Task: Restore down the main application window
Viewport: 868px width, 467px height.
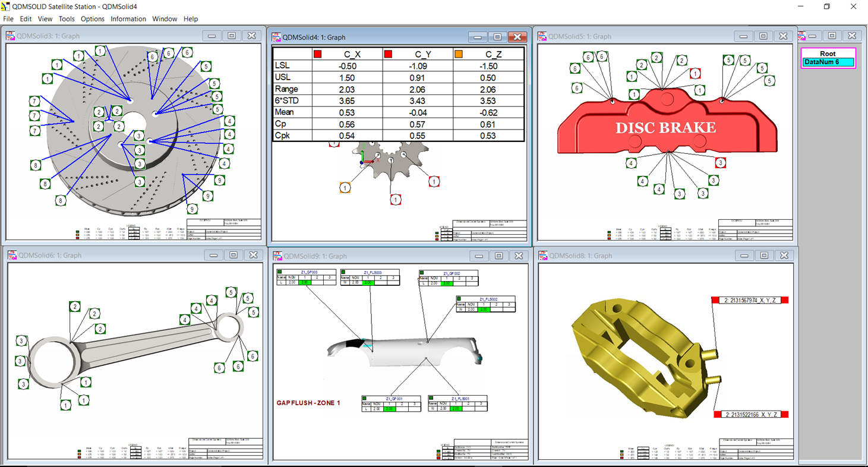Action: [826, 7]
